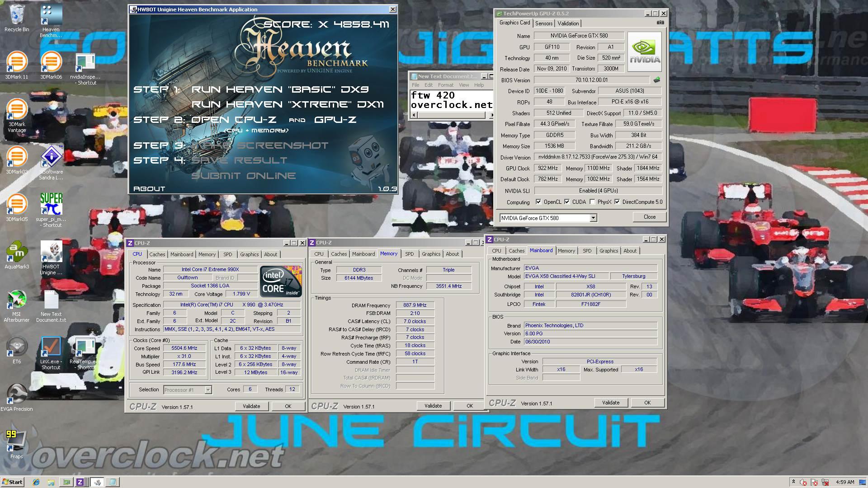Open the LinX.exe shortcut icon
Viewport: 868px width, 488px height.
[51, 353]
